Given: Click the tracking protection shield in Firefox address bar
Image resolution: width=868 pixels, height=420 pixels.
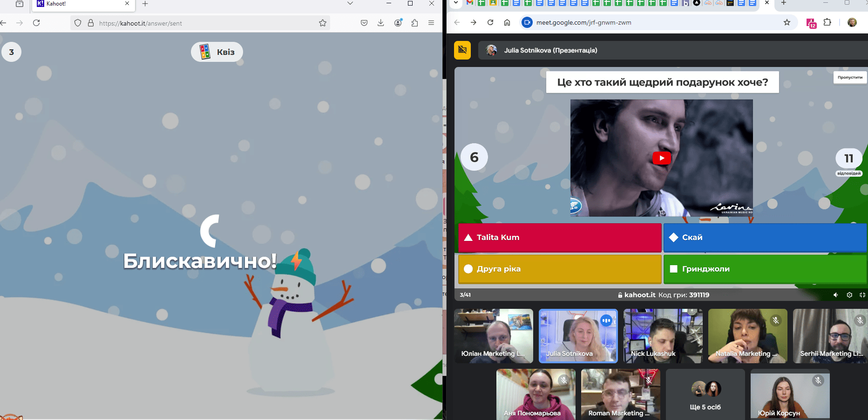Looking at the screenshot, I should pos(77,22).
